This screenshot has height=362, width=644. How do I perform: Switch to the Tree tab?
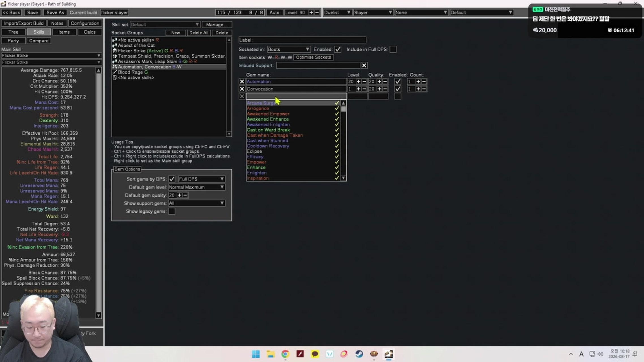point(13,32)
